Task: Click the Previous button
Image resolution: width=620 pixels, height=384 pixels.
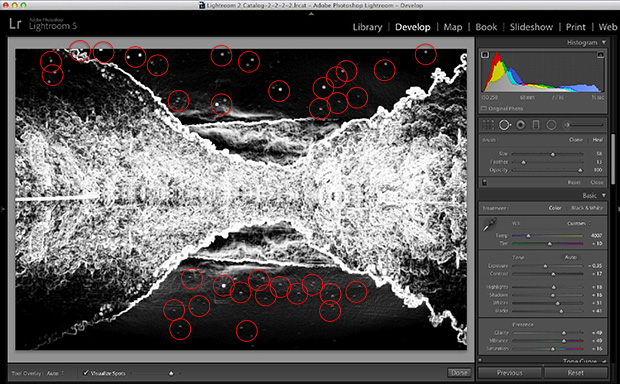Action: 509,373
